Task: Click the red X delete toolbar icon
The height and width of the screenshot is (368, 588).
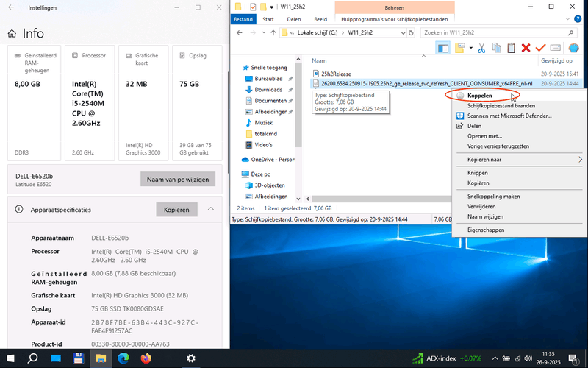Action: (526, 48)
